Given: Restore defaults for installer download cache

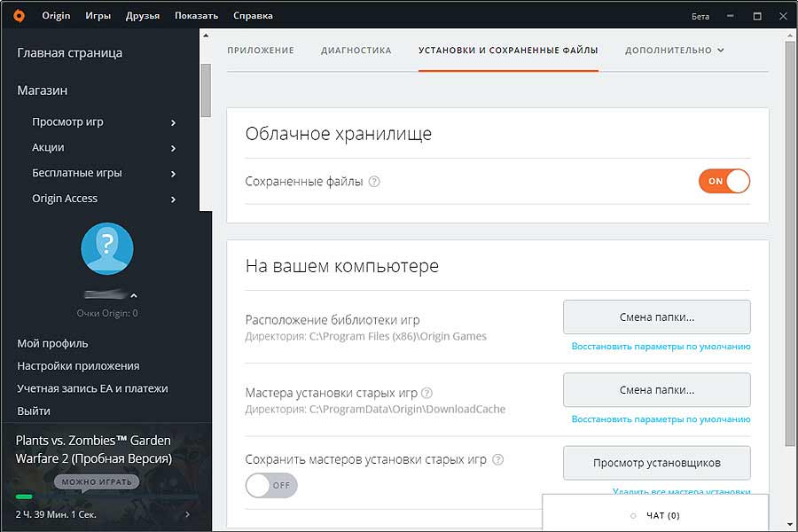Looking at the screenshot, I should 661,419.
